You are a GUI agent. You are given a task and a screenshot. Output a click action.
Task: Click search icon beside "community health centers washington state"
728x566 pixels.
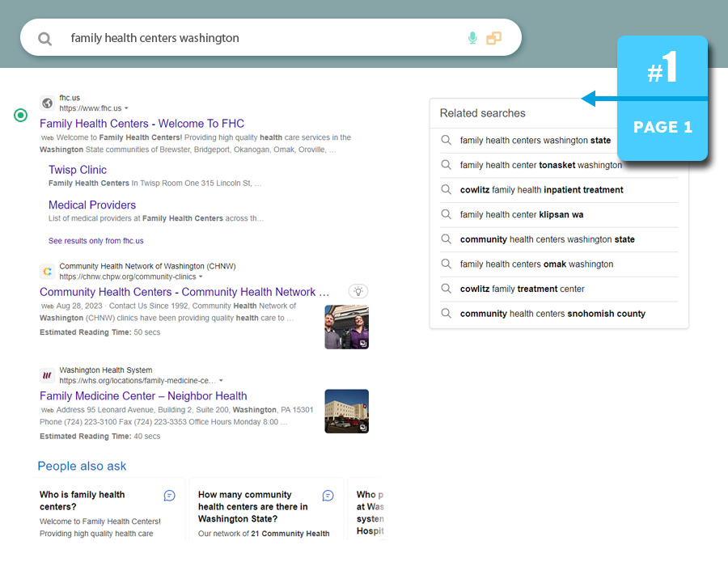pyautogui.click(x=447, y=239)
